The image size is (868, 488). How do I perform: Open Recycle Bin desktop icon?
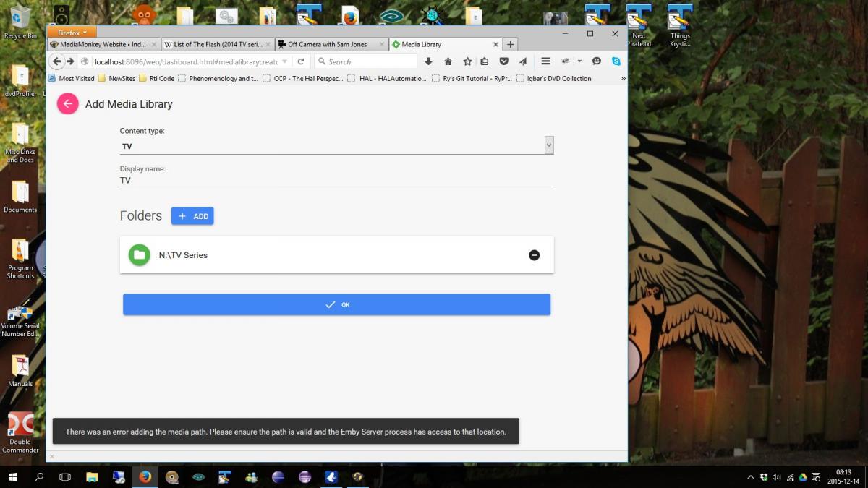(21, 22)
